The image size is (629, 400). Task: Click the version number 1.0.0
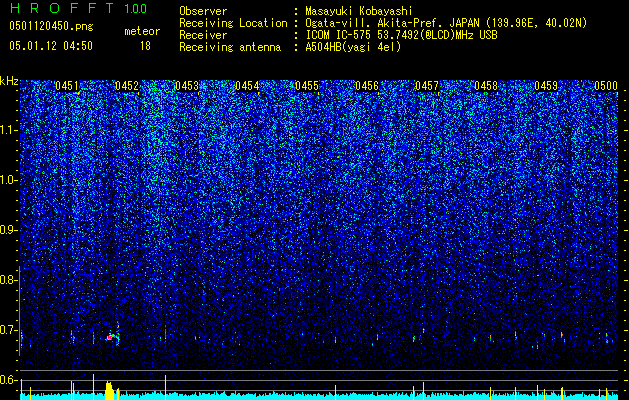[135, 8]
